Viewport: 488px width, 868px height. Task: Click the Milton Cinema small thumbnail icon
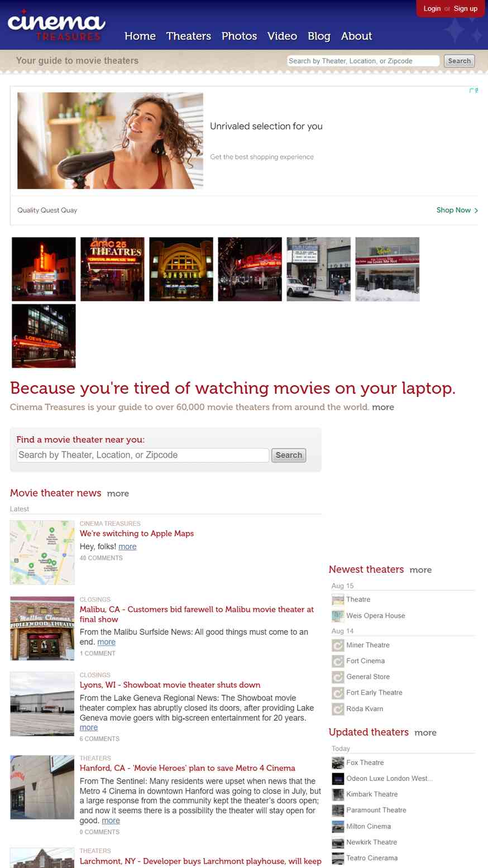tap(338, 826)
